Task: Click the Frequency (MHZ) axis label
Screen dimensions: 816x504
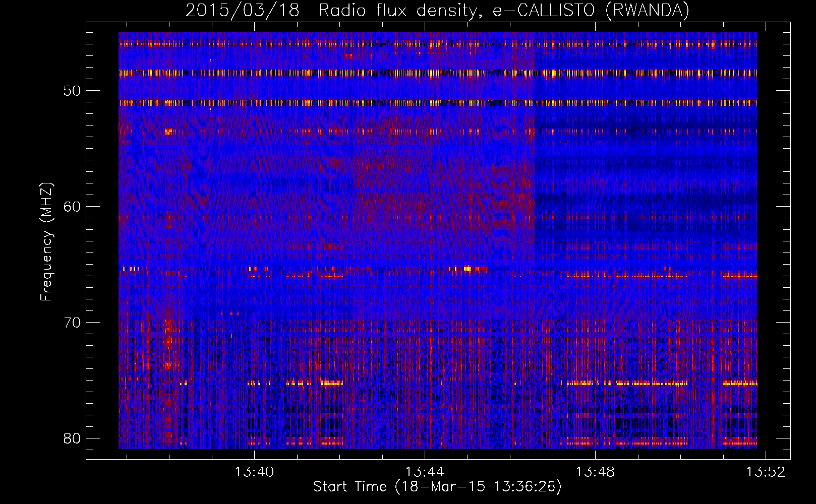Action: coord(46,242)
